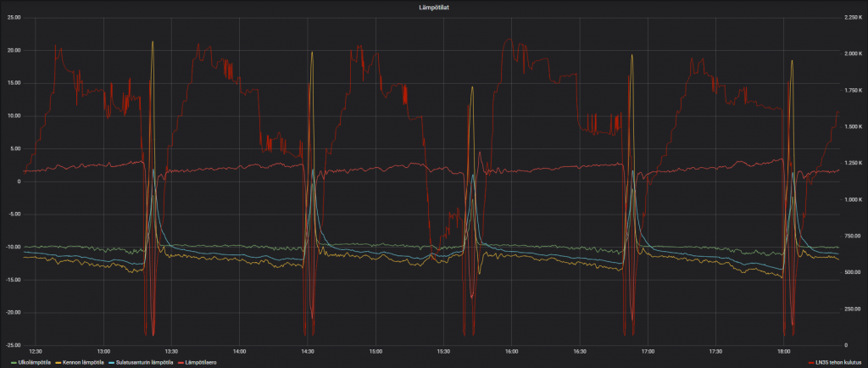Screen dimensions: 868x368
Task: Click the Lämpötilaero legend label
Action: point(199,363)
